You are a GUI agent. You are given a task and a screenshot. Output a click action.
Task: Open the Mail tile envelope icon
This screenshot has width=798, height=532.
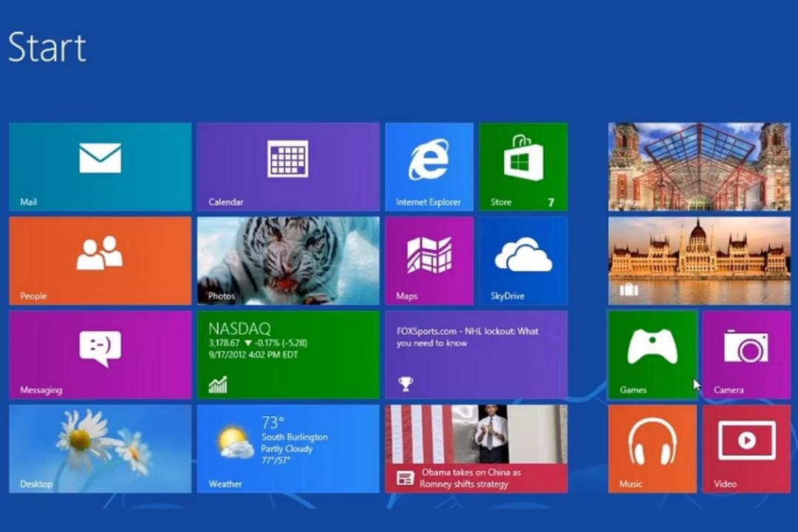click(100, 158)
